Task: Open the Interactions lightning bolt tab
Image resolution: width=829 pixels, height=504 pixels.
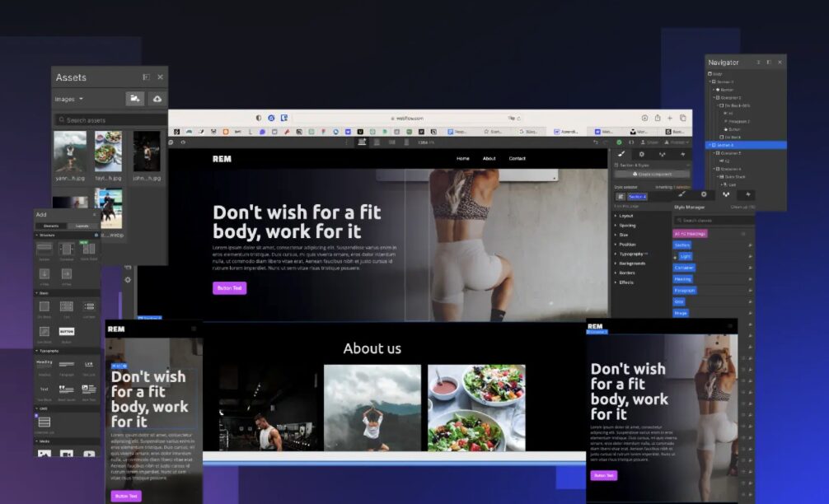Action: [x=682, y=154]
